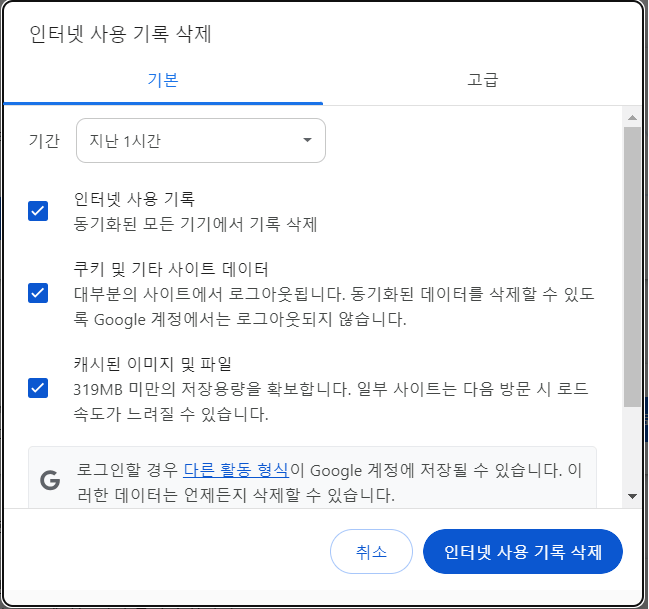Click the blue 인터넷 사용 기록 삭제 button
This screenshot has width=649, height=609.
click(523, 551)
